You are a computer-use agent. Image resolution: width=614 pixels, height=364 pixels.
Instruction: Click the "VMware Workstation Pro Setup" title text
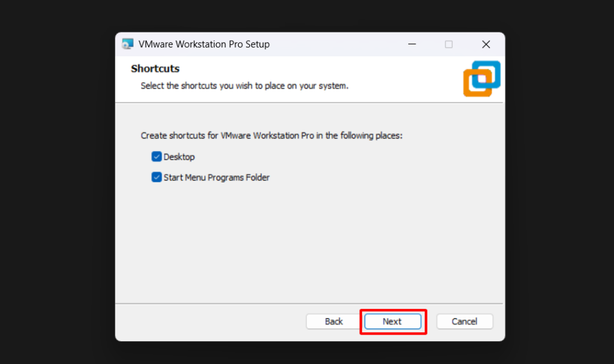coord(204,44)
